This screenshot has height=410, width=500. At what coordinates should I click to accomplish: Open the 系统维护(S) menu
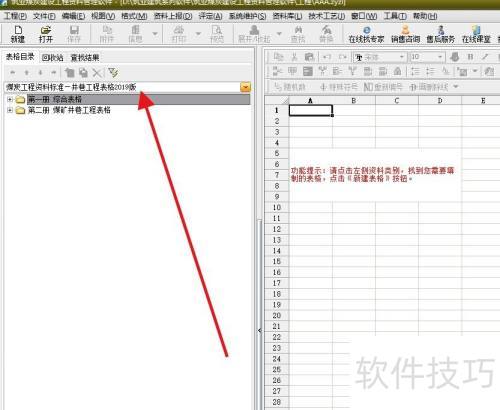tap(247, 16)
